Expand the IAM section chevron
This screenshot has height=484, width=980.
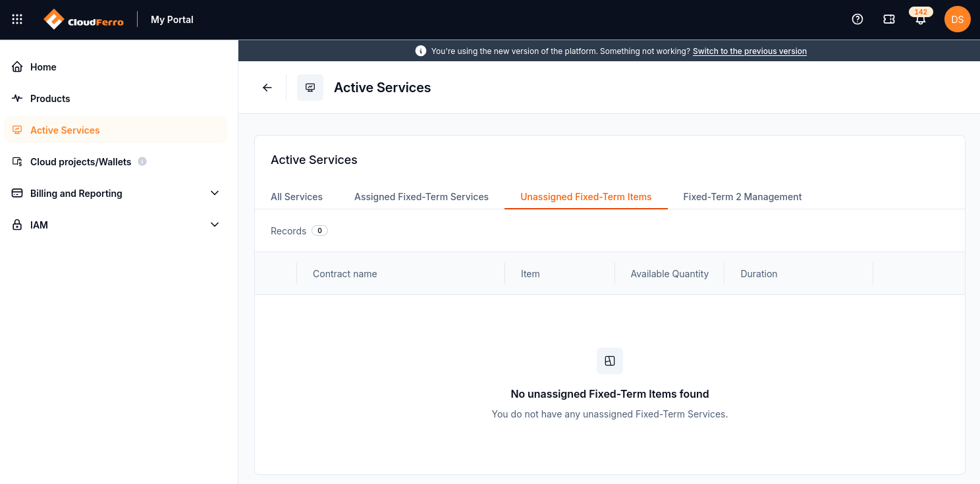tap(214, 225)
